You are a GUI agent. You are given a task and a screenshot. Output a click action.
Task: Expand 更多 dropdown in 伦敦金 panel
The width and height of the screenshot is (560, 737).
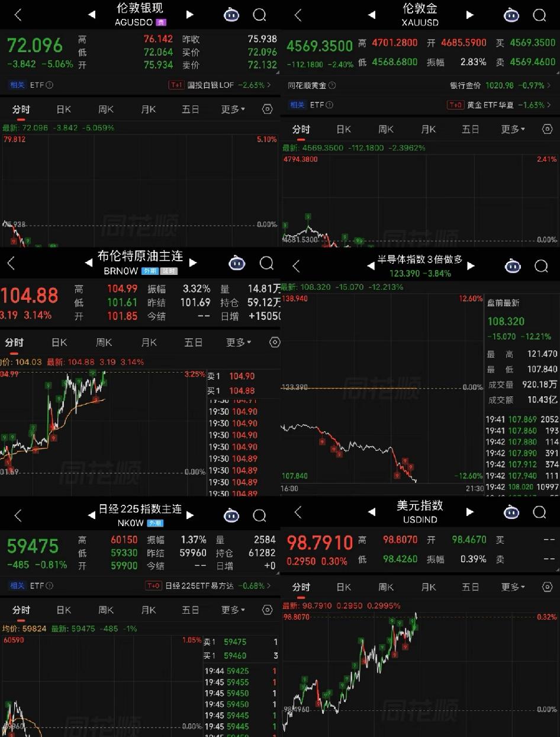point(513,129)
